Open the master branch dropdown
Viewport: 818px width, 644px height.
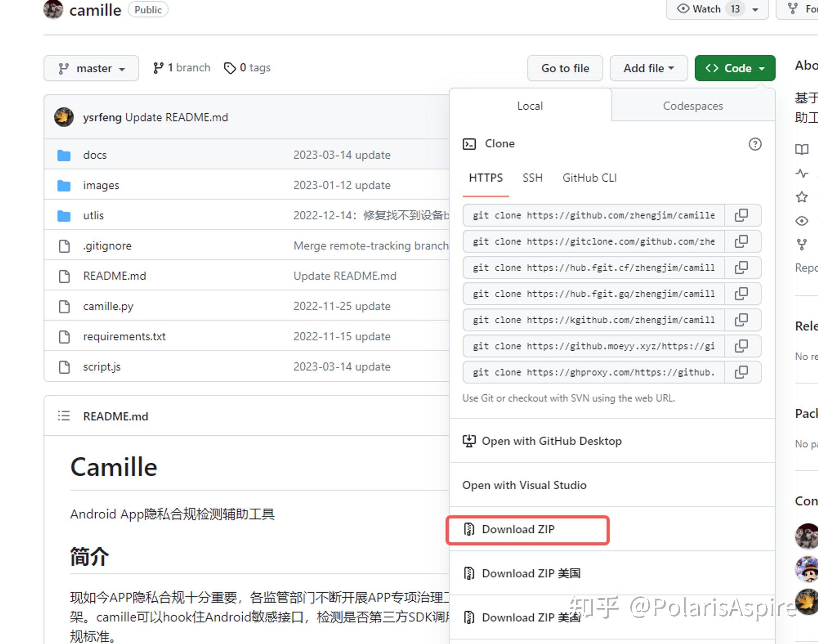(x=91, y=68)
